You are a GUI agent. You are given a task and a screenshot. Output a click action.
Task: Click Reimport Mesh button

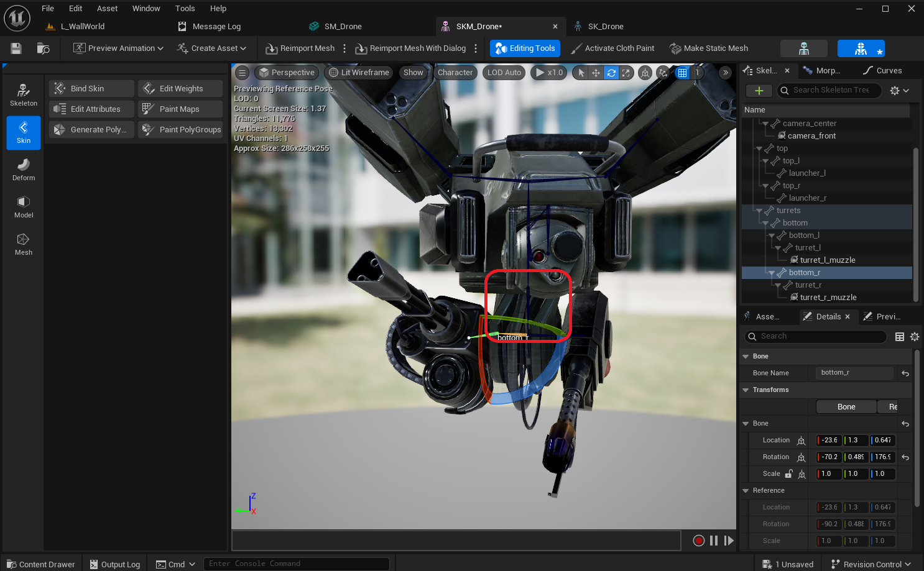point(300,48)
